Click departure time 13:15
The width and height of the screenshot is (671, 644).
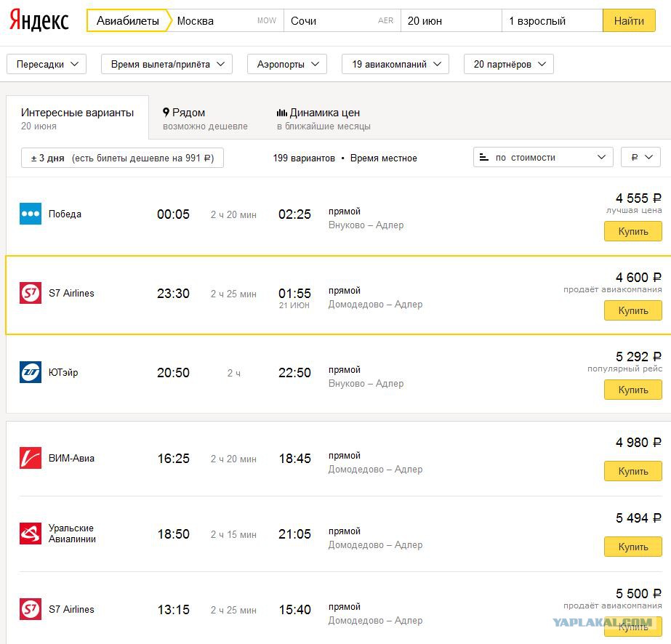(x=173, y=610)
